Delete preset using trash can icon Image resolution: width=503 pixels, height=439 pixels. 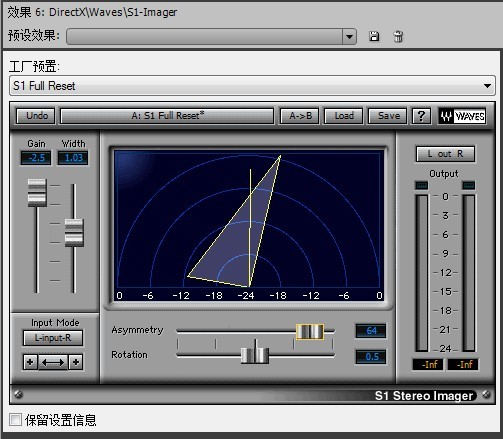click(398, 36)
